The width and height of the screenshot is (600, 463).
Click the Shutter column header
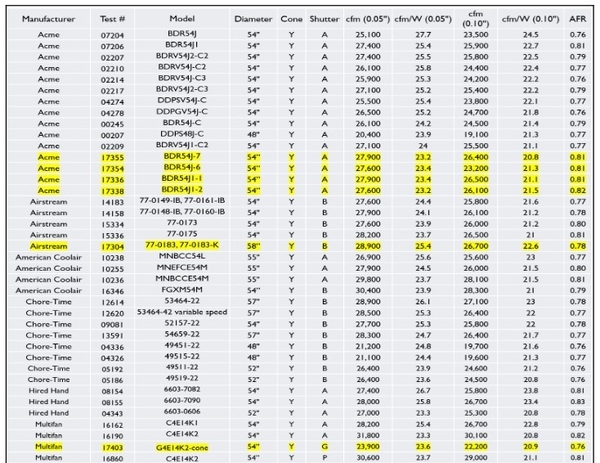[324, 19]
